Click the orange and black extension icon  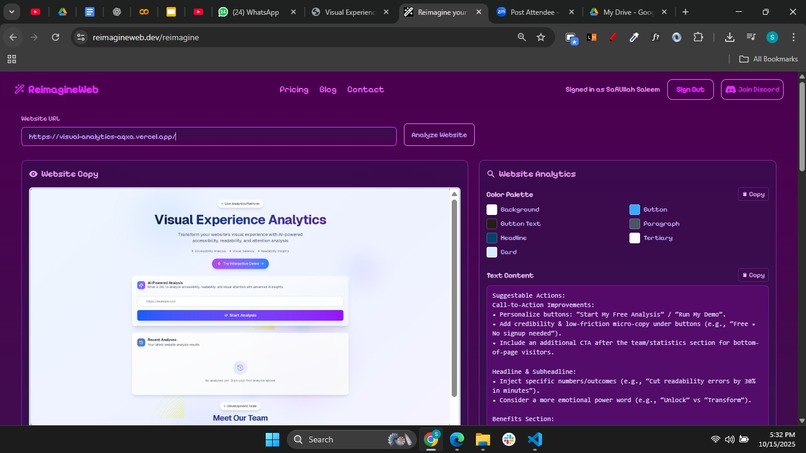tap(592, 37)
